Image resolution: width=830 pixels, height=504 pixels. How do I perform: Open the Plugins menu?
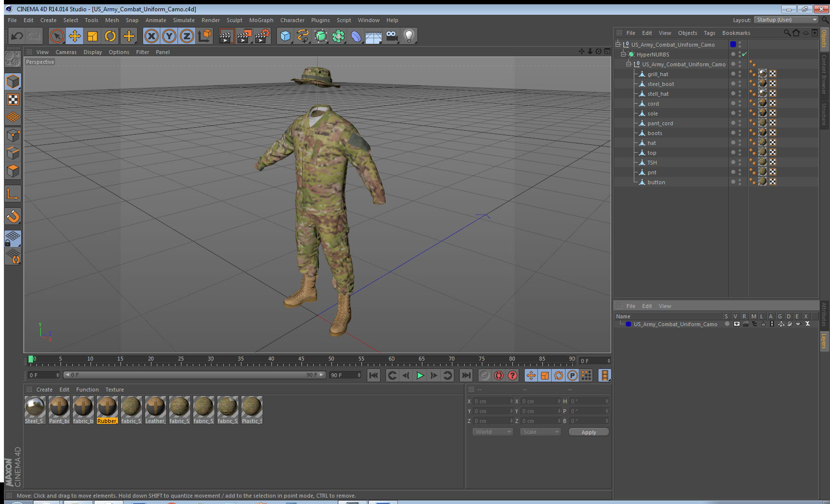(x=321, y=20)
